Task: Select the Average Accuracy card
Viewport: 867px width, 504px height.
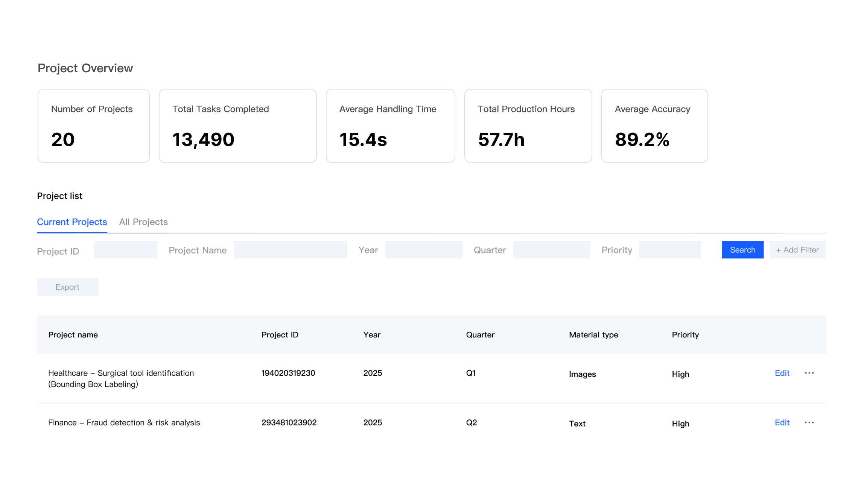Action: (654, 126)
